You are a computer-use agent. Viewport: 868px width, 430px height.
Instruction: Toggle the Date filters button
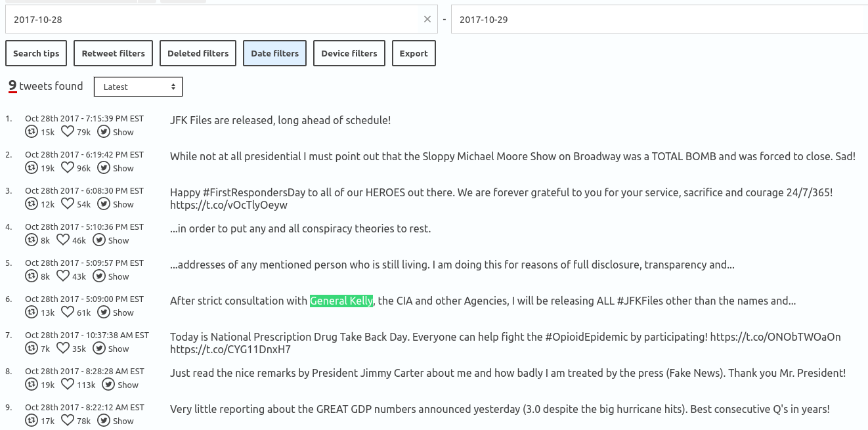coord(274,53)
